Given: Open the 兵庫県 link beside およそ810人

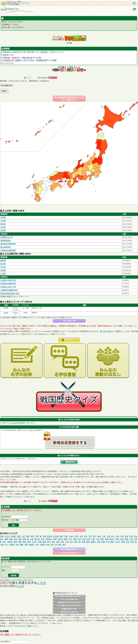Looking at the screenshot, I should [3, 217].
